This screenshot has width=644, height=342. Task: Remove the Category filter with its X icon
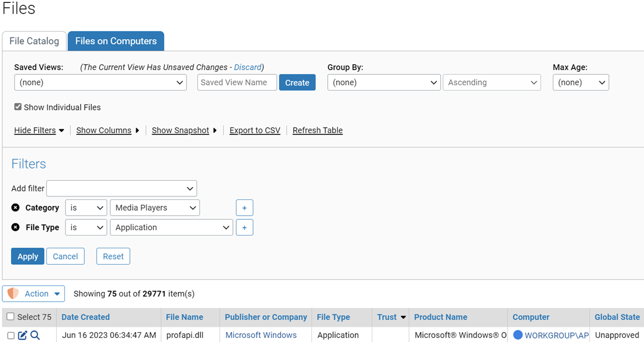16,208
